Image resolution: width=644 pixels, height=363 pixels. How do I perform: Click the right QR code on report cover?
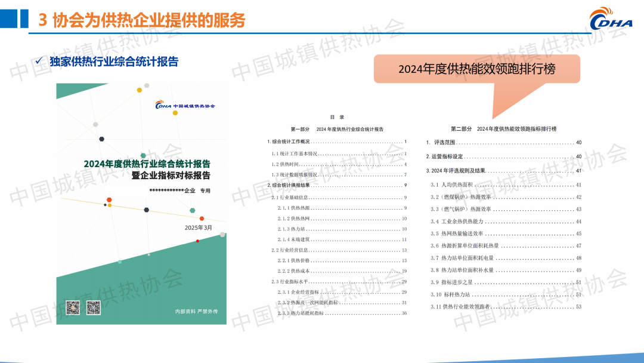(93, 308)
